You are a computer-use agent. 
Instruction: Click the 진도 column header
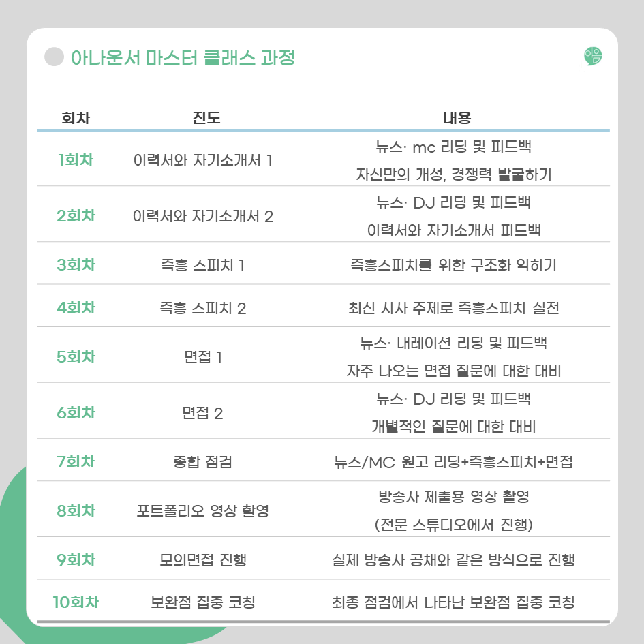point(206,118)
